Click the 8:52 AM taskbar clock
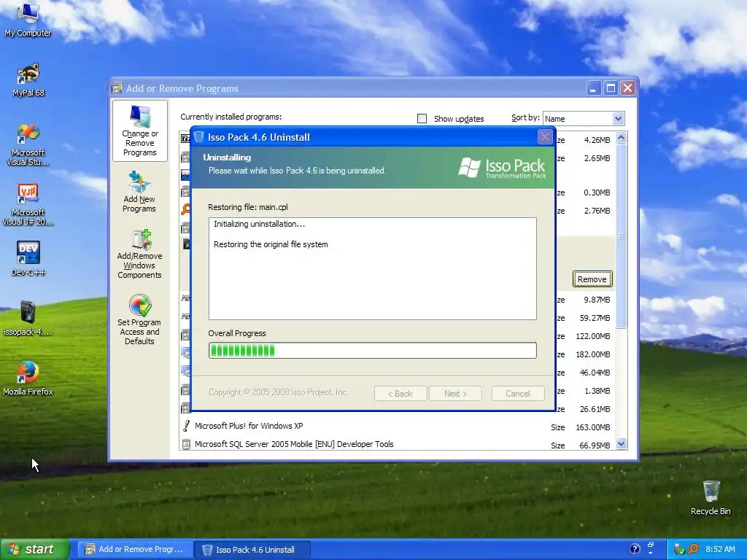747x560 pixels. point(720,549)
